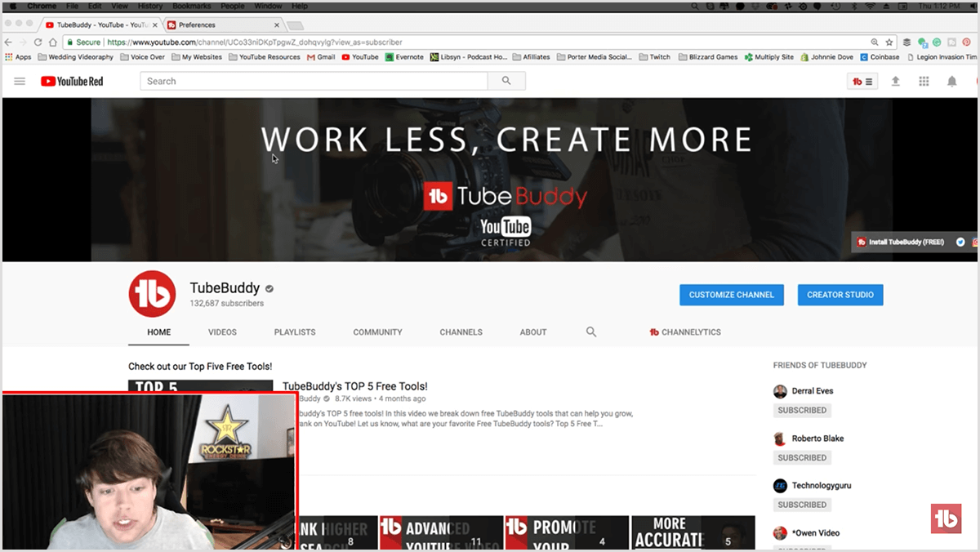Click the browser reload icon
The image size is (980, 552).
(x=38, y=42)
